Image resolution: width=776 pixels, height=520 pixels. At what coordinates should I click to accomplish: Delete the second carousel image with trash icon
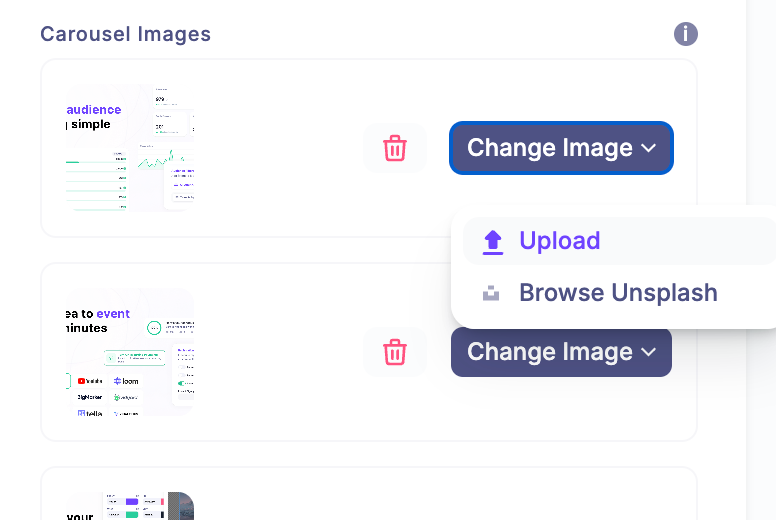click(x=395, y=352)
